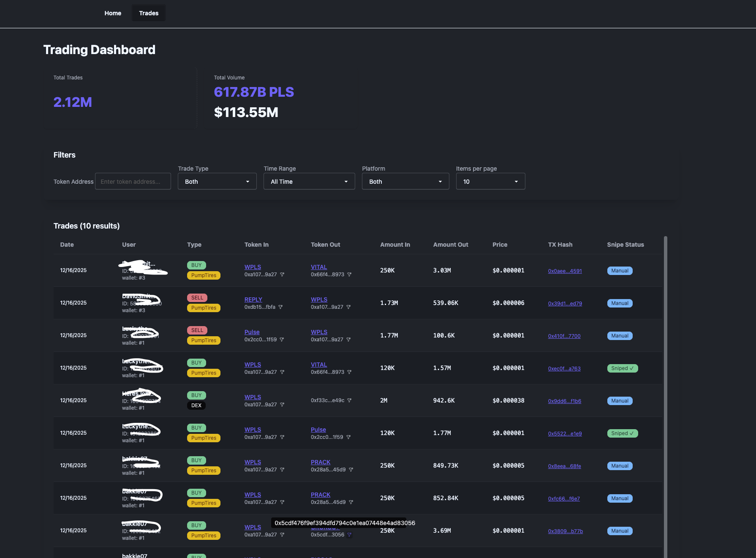Filter by VITAL token in 0xec0f...a763 row
Viewport: 756px width, 558px height.
point(349,372)
